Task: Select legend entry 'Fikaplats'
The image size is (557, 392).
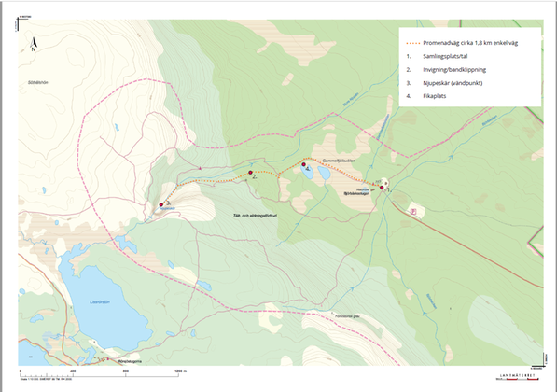Action: (435, 96)
